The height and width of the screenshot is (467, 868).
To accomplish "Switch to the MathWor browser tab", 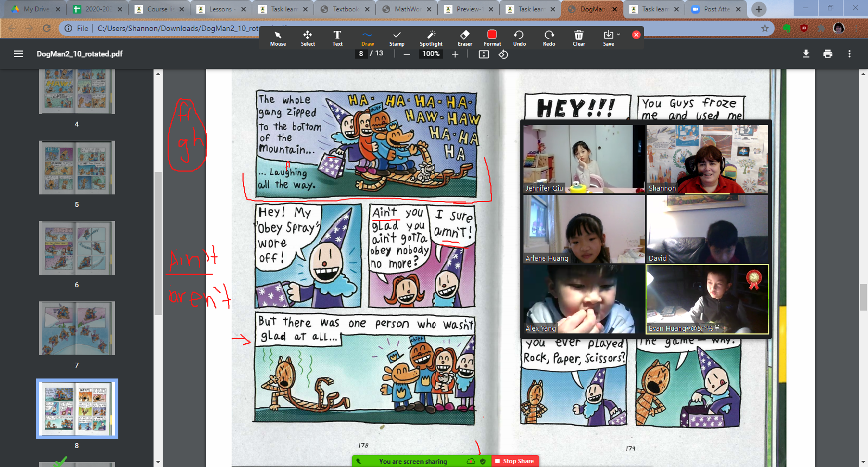I will (x=407, y=9).
